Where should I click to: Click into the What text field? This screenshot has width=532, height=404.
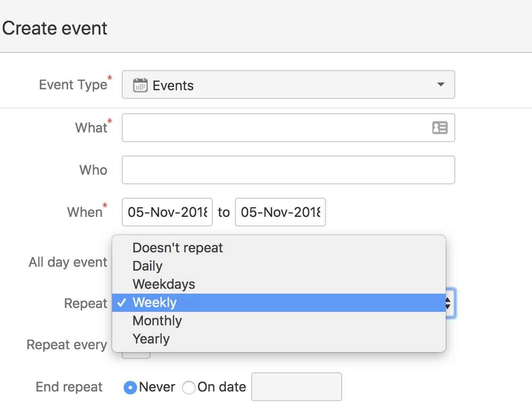(274, 128)
